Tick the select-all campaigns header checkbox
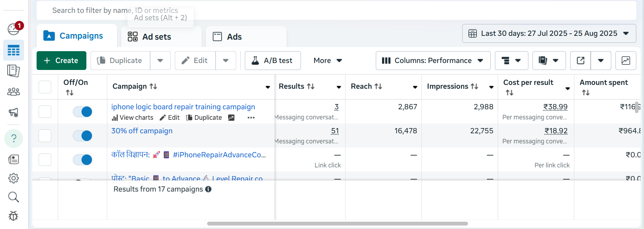Screen dimensions: 644x229 tap(45, 87)
